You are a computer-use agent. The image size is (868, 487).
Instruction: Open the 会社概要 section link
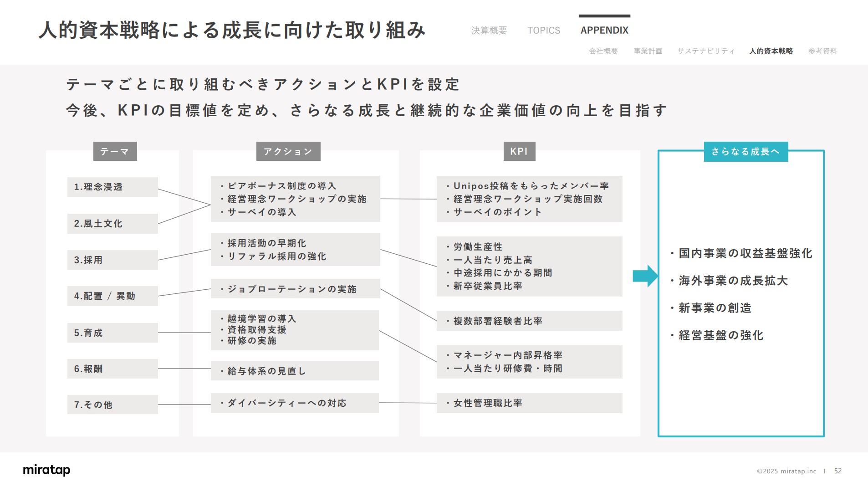coord(603,51)
